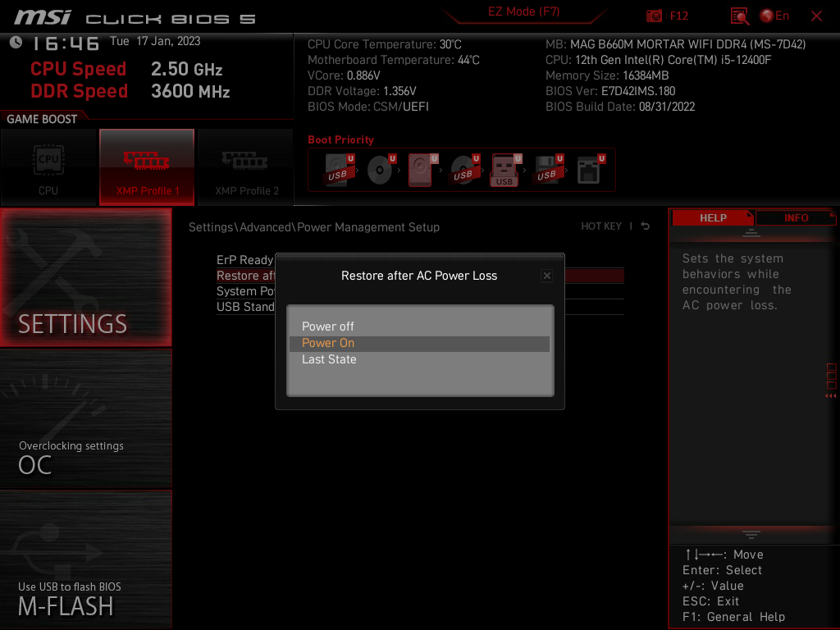This screenshot has width=840, height=630.
Task: Click the Enter: Select hint
Action: pyautogui.click(x=722, y=571)
